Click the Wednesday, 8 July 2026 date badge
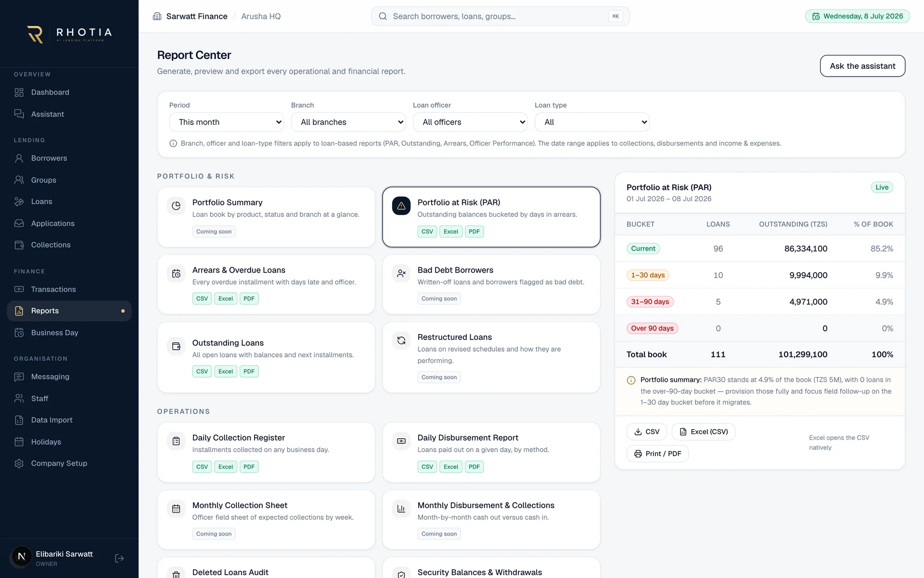The image size is (924, 578). (858, 16)
